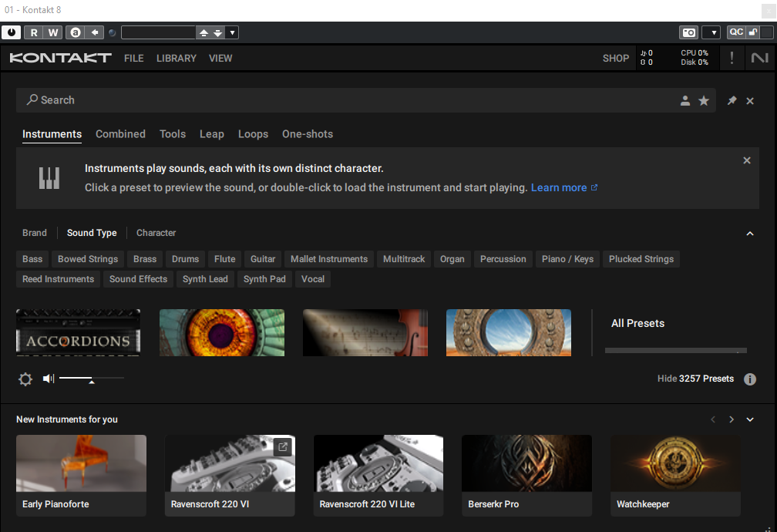The width and height of the screenshot is (777, 532).
Task: Click the Native Instruments logo icon
Action: tap(760, 58)
